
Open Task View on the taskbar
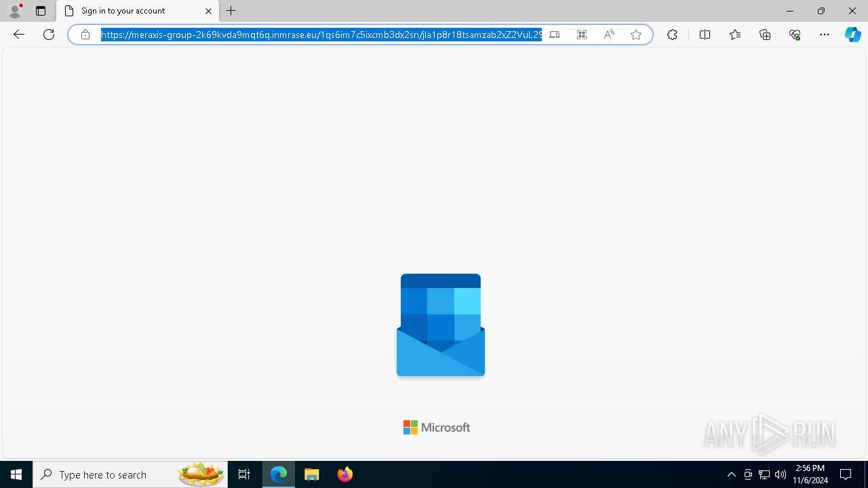(244, 474)
